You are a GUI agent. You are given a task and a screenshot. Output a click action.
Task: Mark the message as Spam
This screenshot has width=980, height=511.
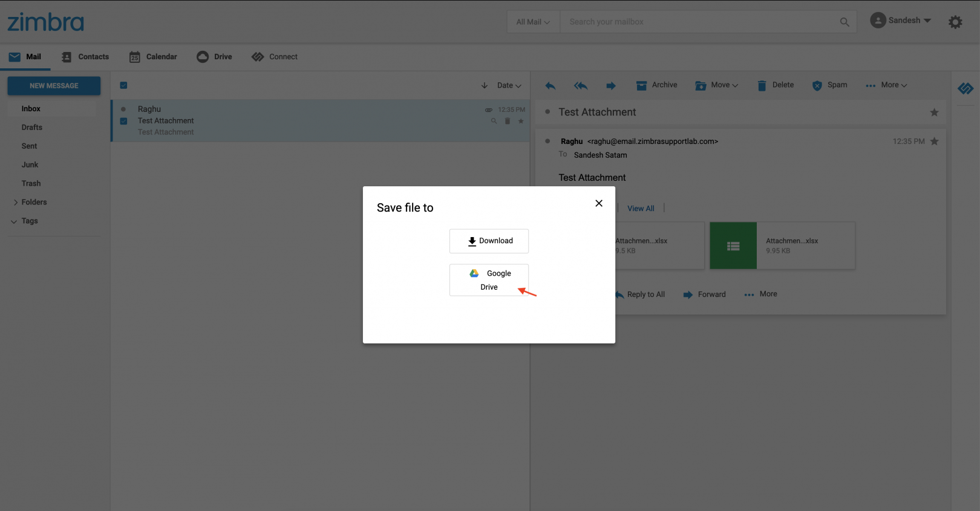829,85
